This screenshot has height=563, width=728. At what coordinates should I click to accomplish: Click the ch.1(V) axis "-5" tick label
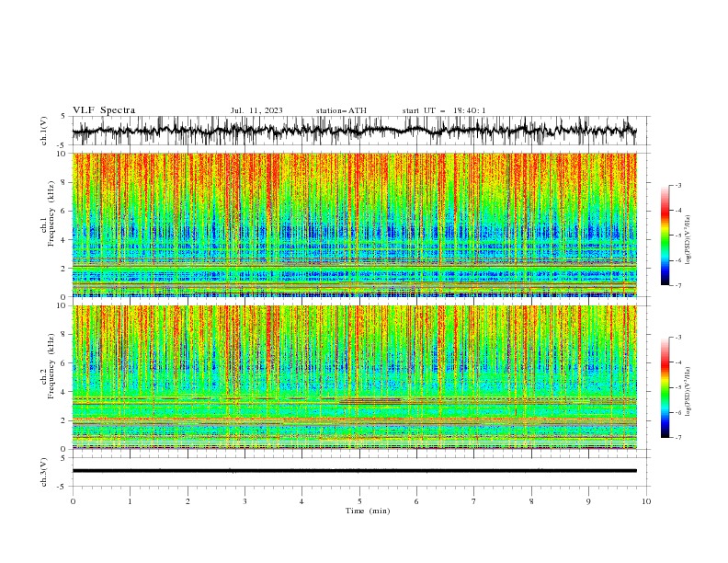(x=63, y=145)
